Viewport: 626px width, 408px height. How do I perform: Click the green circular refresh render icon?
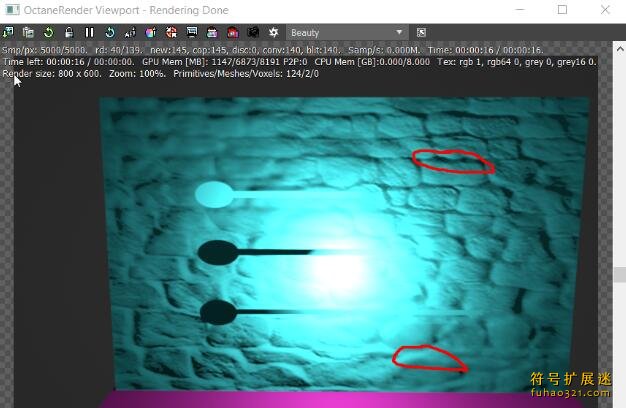[x=49, y=32]
